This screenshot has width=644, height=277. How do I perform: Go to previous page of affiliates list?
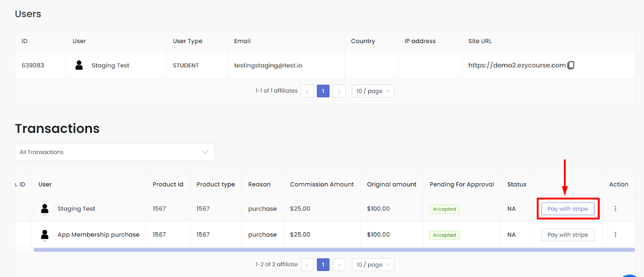pos(307,91)
